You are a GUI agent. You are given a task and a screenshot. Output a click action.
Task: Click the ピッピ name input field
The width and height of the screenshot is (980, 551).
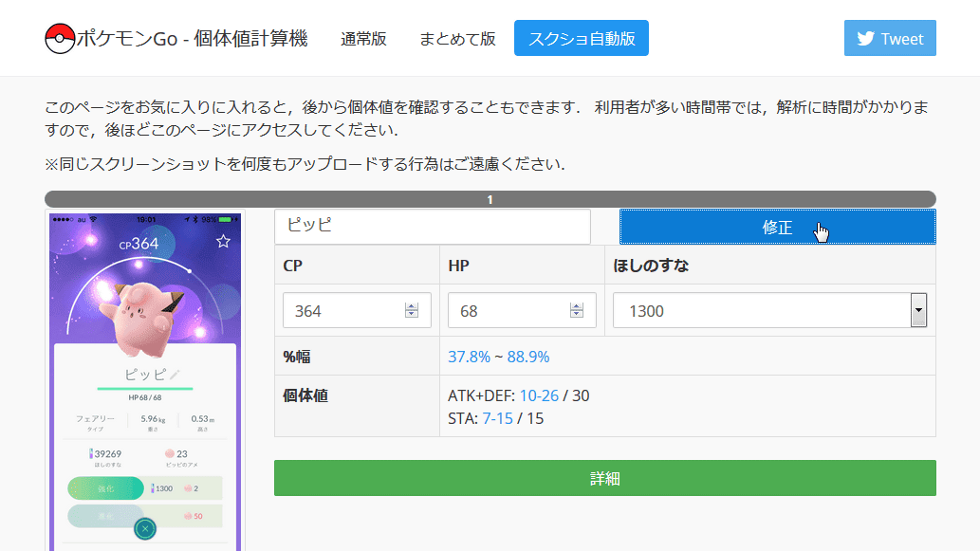coord(433,226)
